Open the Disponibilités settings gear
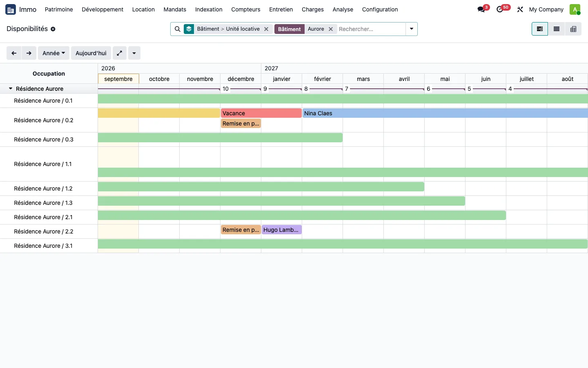Screen dimensions: 588x368 tap(53, 29)
